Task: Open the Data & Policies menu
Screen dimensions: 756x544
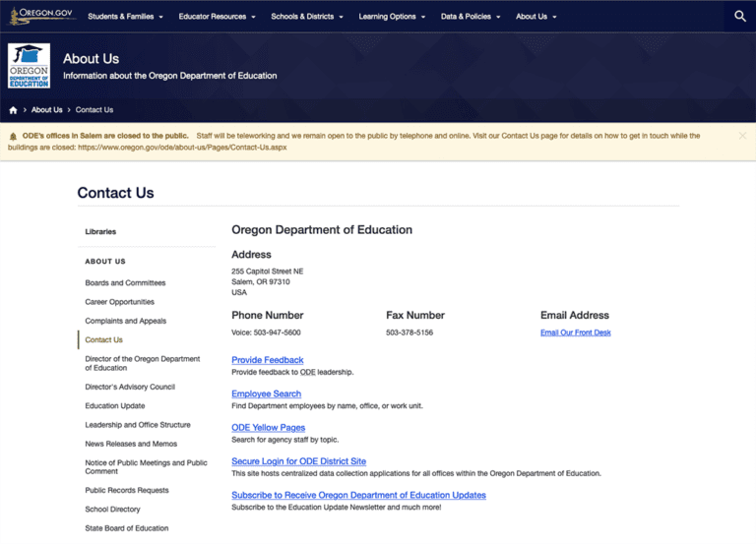Action: pyautogui.click(x=471, y=17)
